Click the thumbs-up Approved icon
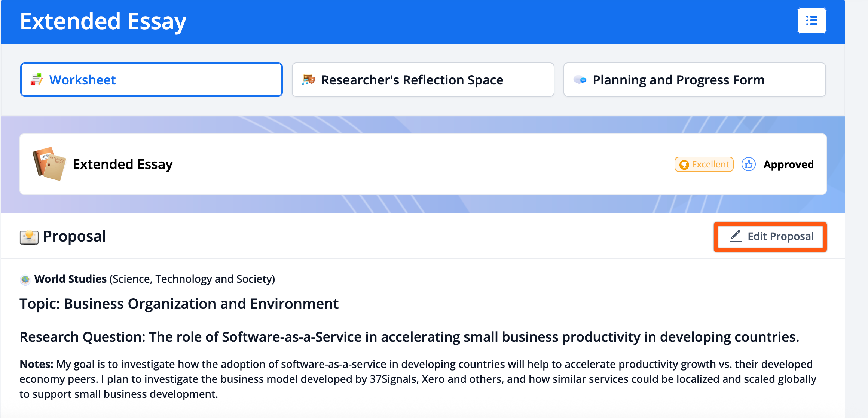This screenshot has height=418, width=868. [748, 164]
